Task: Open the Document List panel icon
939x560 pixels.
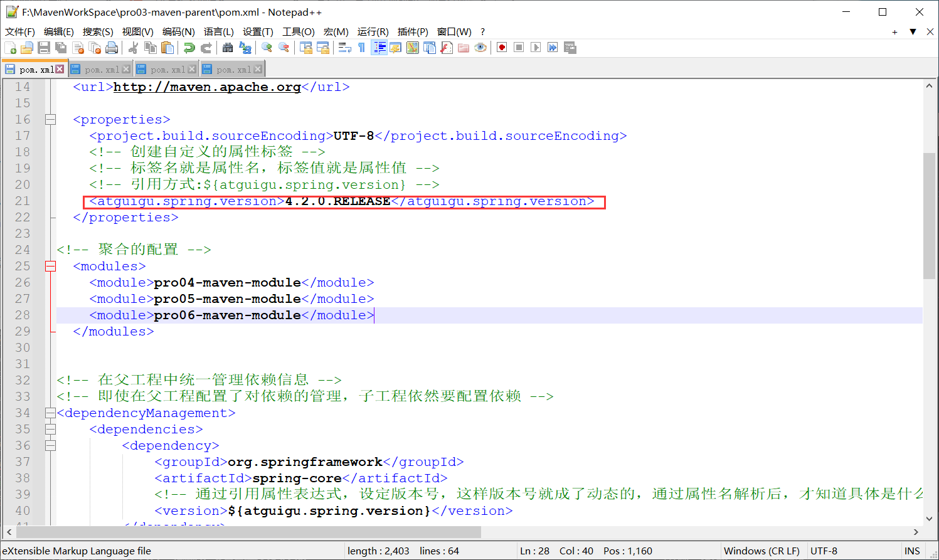Action: pos(430,48)
